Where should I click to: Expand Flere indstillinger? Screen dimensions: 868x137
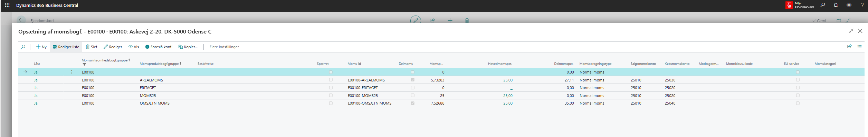(x=224, y=47)
